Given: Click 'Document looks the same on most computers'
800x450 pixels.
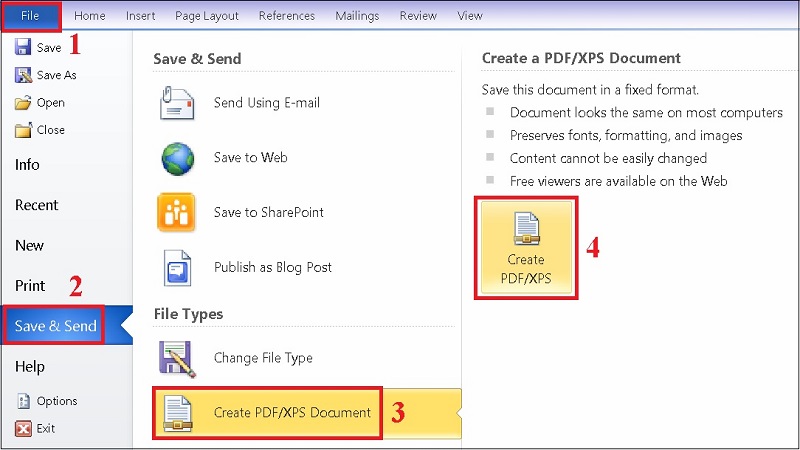Looking at the screenshot, I should [x=646, y=112].
